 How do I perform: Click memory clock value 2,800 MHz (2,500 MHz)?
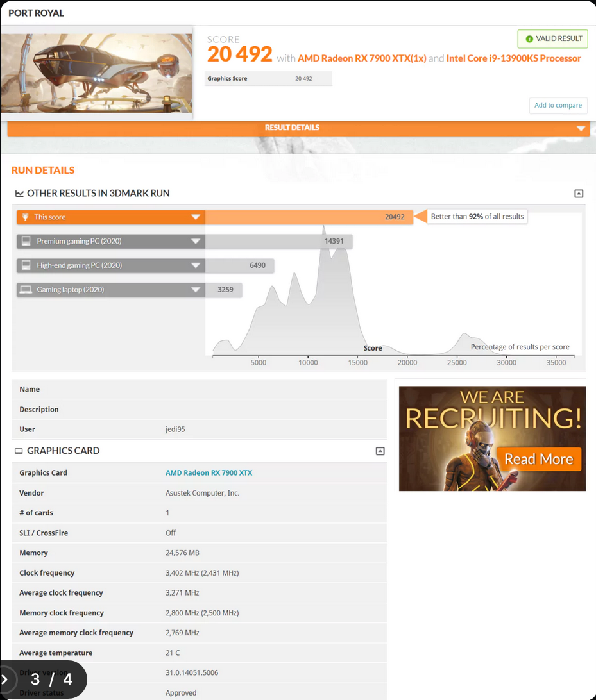[202, 613]
